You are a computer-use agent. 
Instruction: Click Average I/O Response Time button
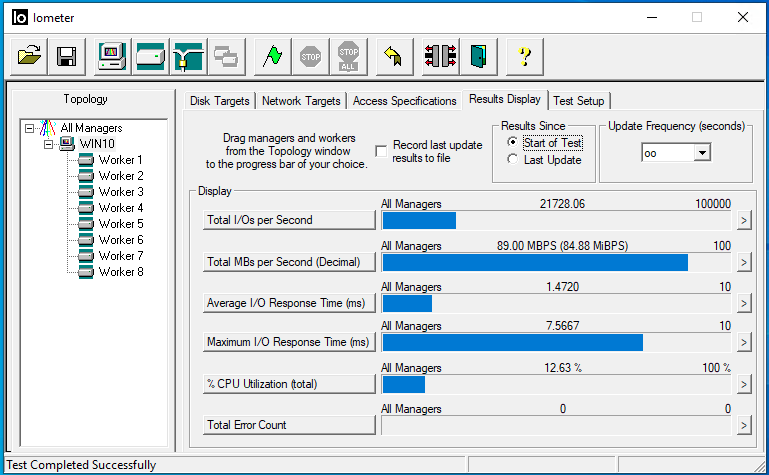pyautogui.click(x=289, y=303)
